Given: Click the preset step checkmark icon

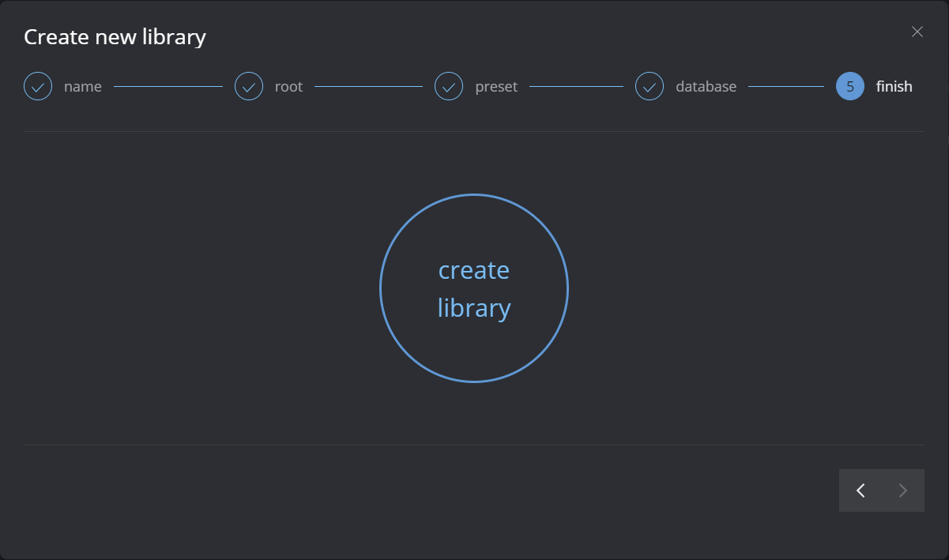Looking at the screenshot, I should tap(449, 86).
